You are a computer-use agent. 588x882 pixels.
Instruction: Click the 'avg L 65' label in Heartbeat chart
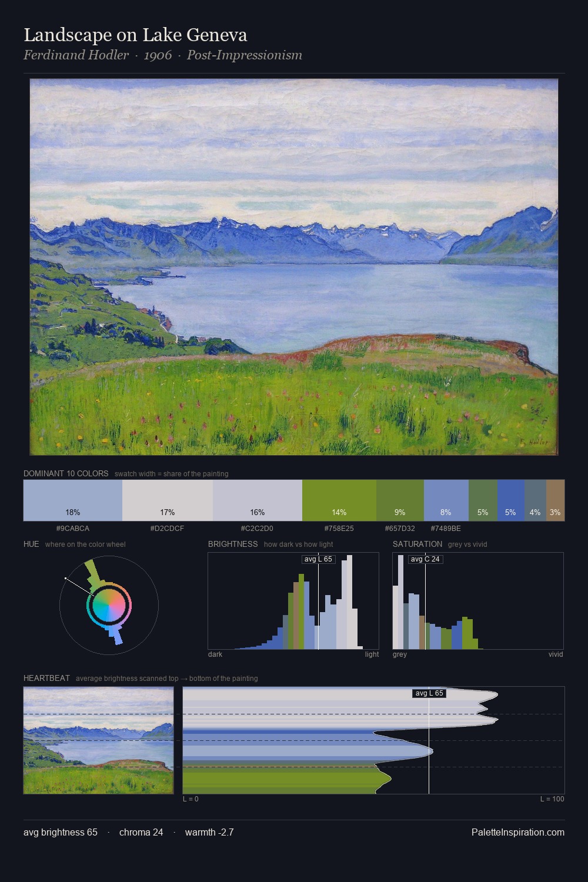click(x=429, y=693)
